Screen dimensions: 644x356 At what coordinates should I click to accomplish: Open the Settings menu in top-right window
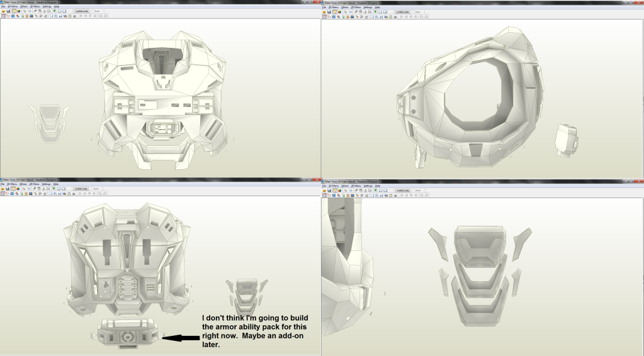tap(368, 7)
